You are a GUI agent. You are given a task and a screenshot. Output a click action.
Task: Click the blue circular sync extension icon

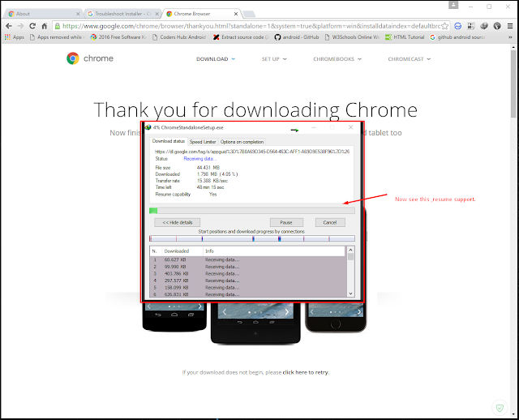pos(457,26)
